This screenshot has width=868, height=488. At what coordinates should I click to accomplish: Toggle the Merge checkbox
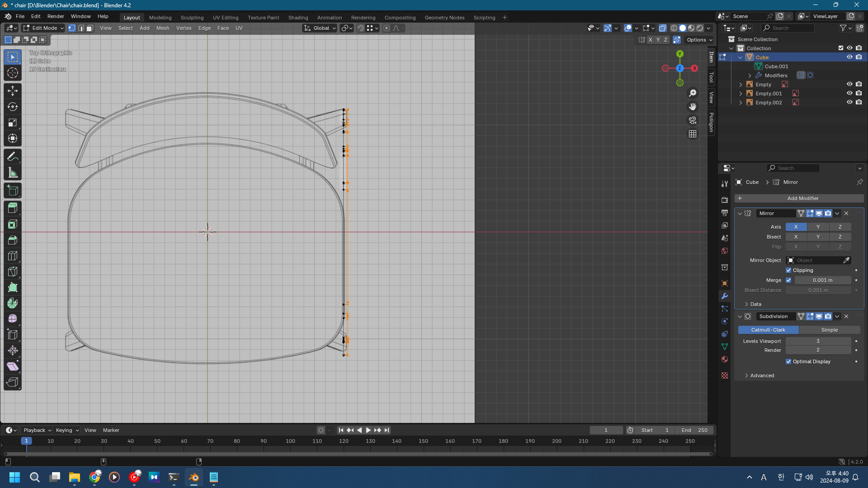pyautogui.click(x=788, y=280)
